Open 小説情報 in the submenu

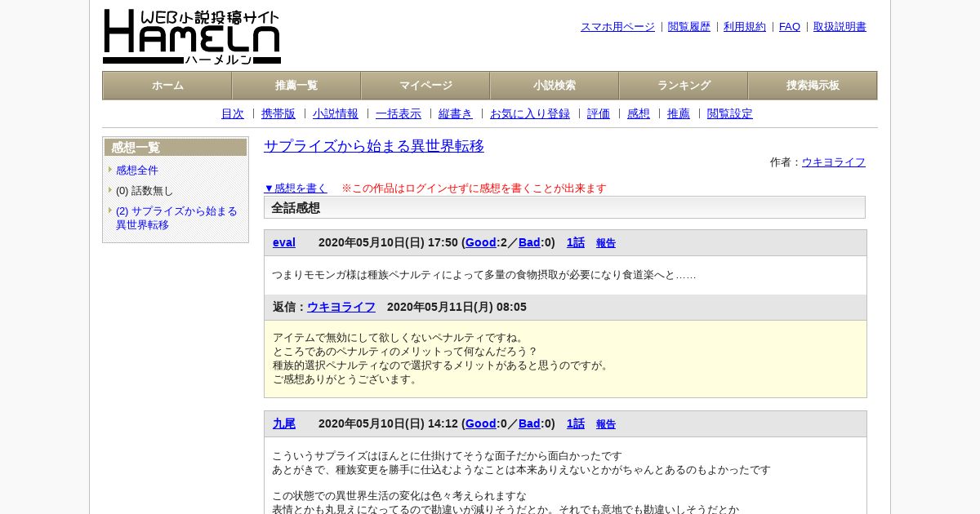click(x=336, y=113)
